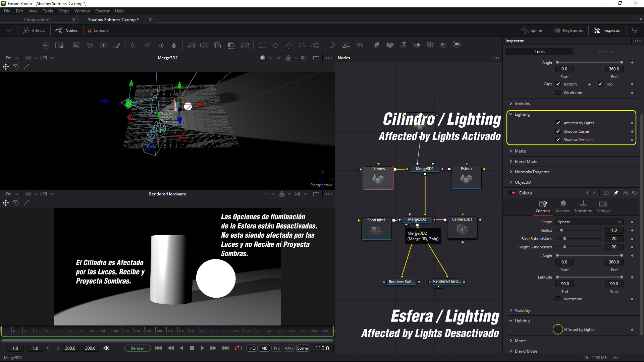Uncheck Shadow Caster for Cilindro
This screenshot has width=644, height=362.
click(x=558, y=131)
